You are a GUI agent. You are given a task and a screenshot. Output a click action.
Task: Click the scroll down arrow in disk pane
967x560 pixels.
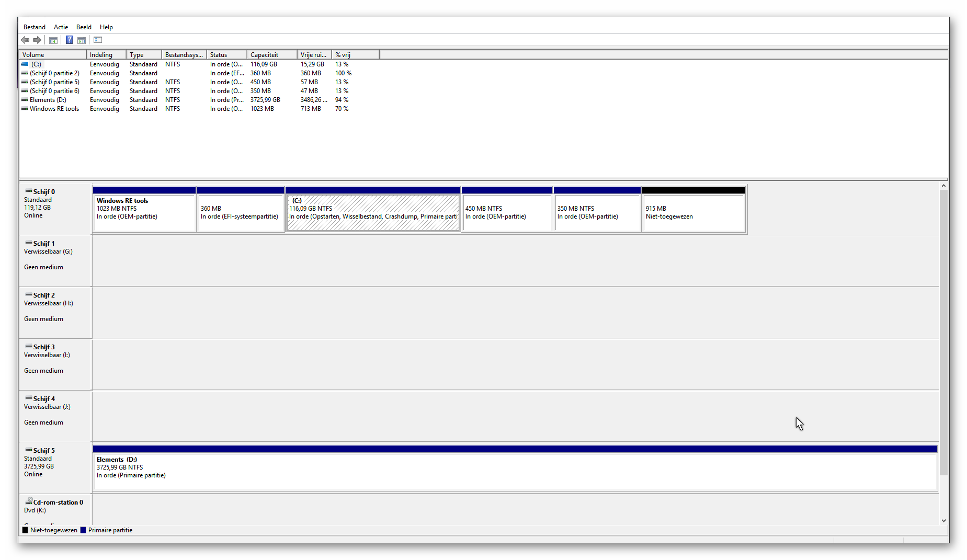click(x=943, y=521)
